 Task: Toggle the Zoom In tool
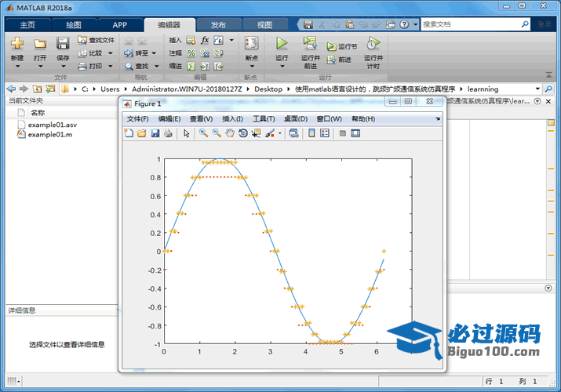(203, 133)
